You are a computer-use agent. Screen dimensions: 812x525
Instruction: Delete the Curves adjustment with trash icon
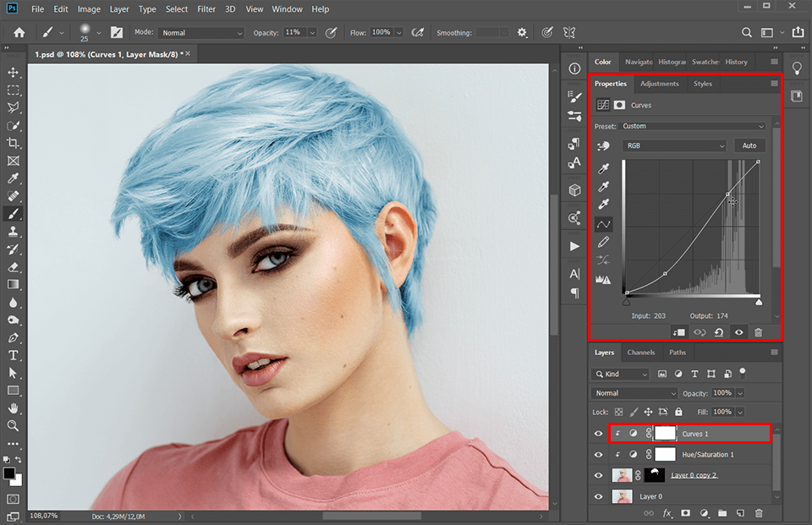(758, 332)
